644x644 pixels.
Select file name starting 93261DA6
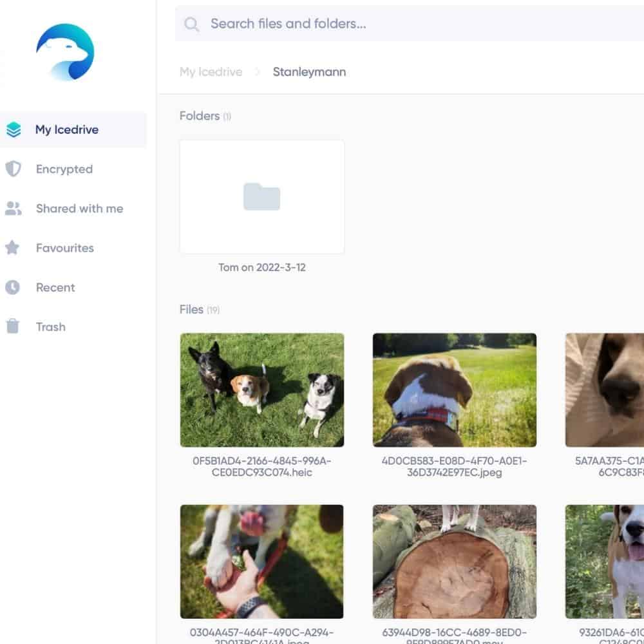point(612,636)
